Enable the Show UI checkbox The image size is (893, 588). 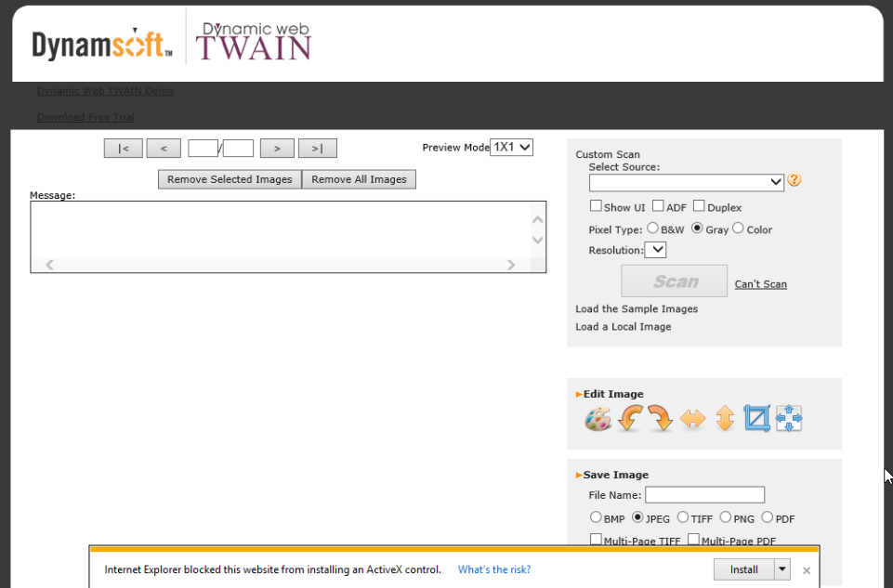click(596, 206)
